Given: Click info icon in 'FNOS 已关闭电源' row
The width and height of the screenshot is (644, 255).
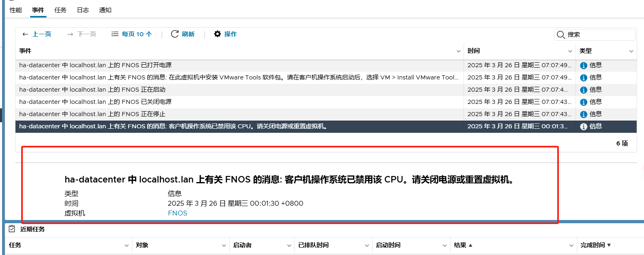Looking at the screenshot, I should (x=583, y=102).
